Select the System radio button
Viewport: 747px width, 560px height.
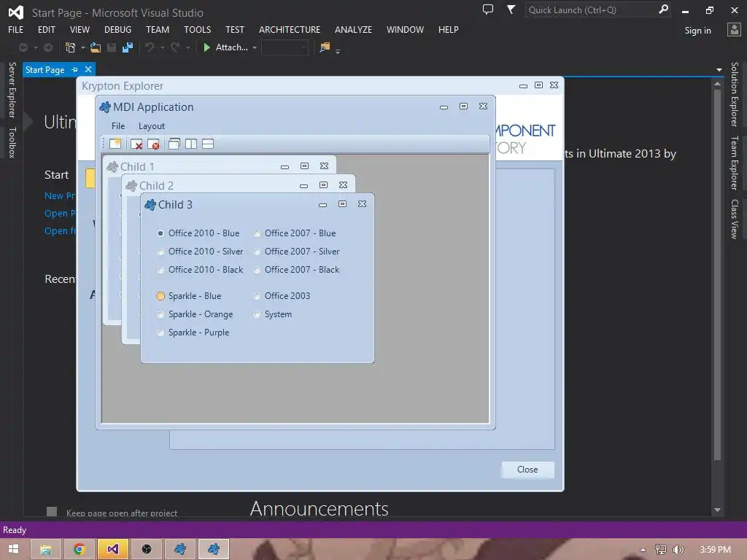(x=257, y=314)
